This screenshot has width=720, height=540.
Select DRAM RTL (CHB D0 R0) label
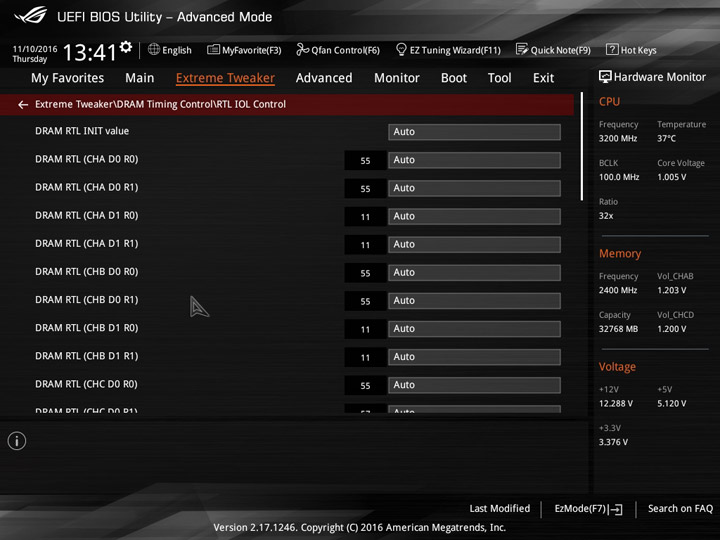(86, 272)
